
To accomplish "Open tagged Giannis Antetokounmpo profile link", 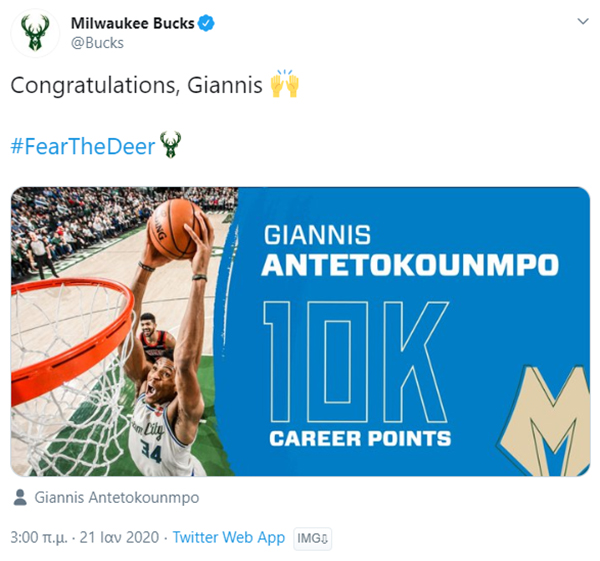I will point(117,497).
